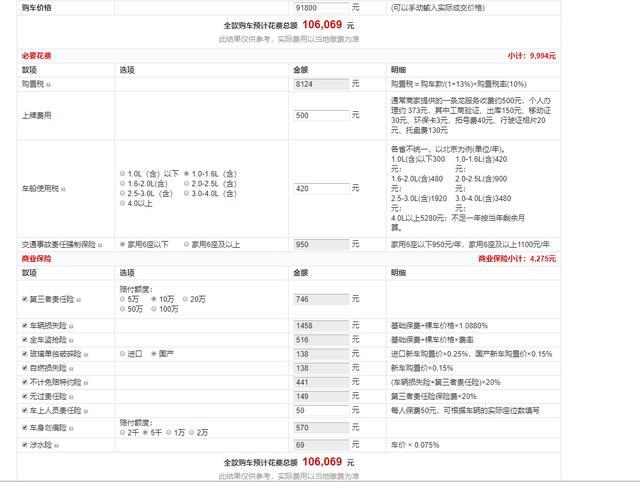Click the help icon beside 车上人员责任险
640x482 pixels.
(86, 411)
